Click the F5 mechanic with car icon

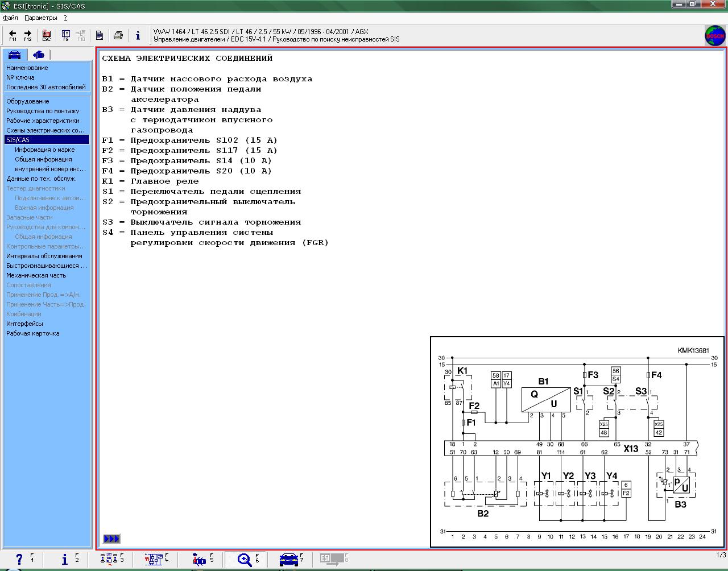(202, 560)
